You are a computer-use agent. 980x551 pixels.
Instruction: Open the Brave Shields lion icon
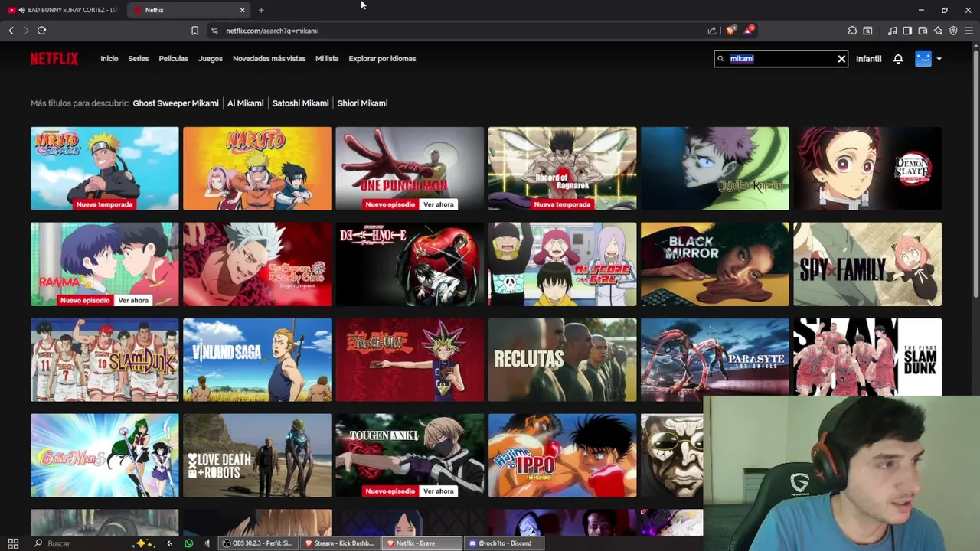[x=730, y=31]
